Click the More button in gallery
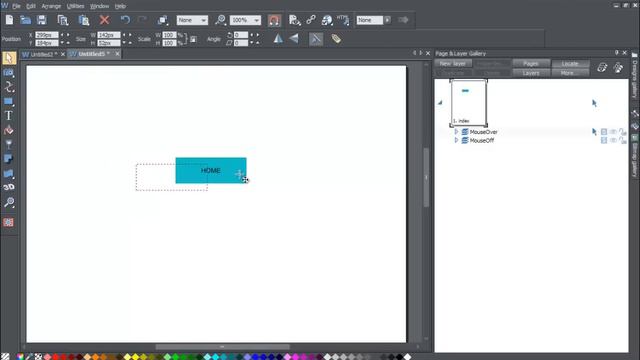The image size is (640, 360). [570, 73]
